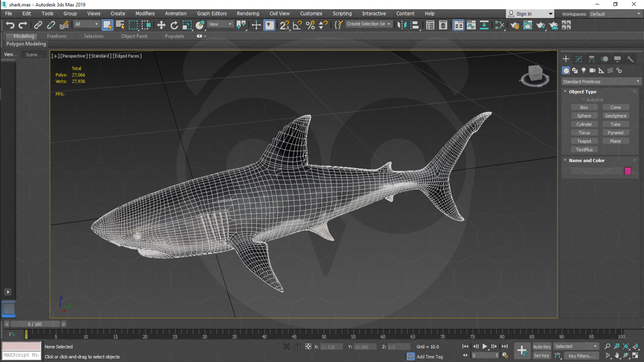
Task: Open the Key Filters dialog
Action: click(x=581, y=356)
